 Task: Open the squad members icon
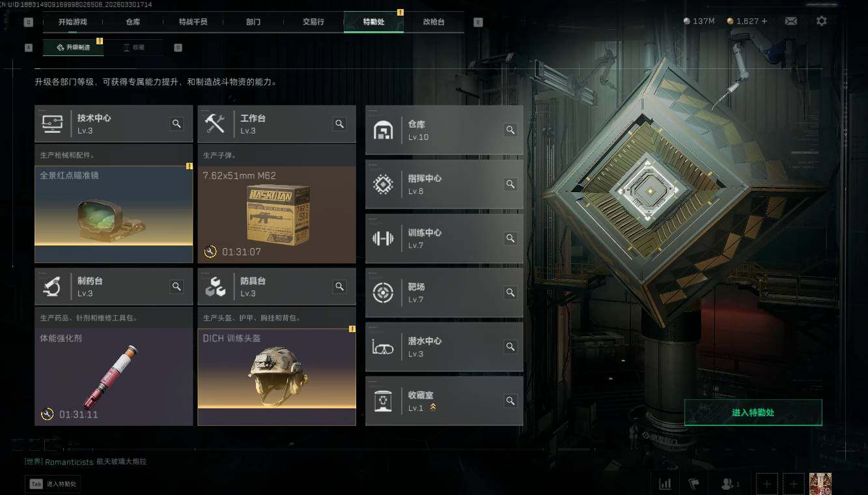[730, 484]
